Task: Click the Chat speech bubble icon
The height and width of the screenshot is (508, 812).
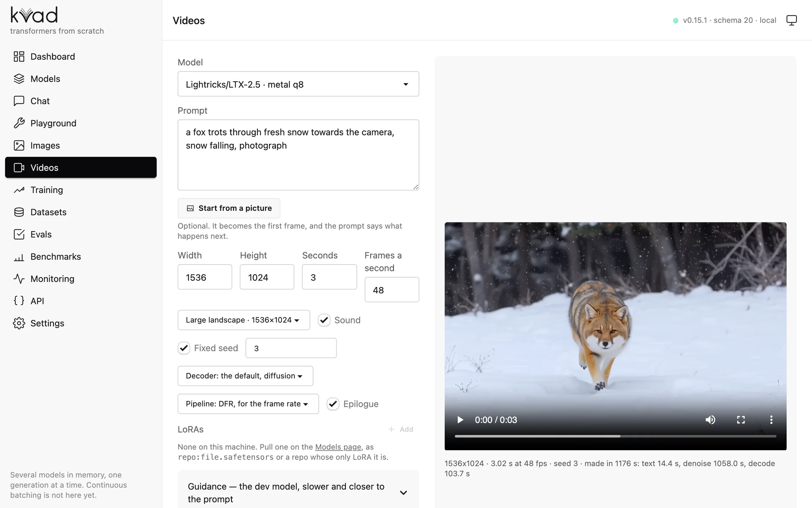Action: [19, 101]
